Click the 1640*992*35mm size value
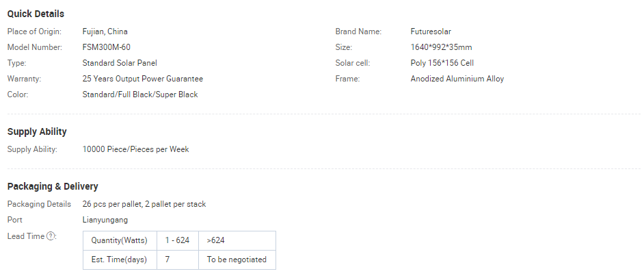This screenshot has width=644, height=278. point(441,47)
